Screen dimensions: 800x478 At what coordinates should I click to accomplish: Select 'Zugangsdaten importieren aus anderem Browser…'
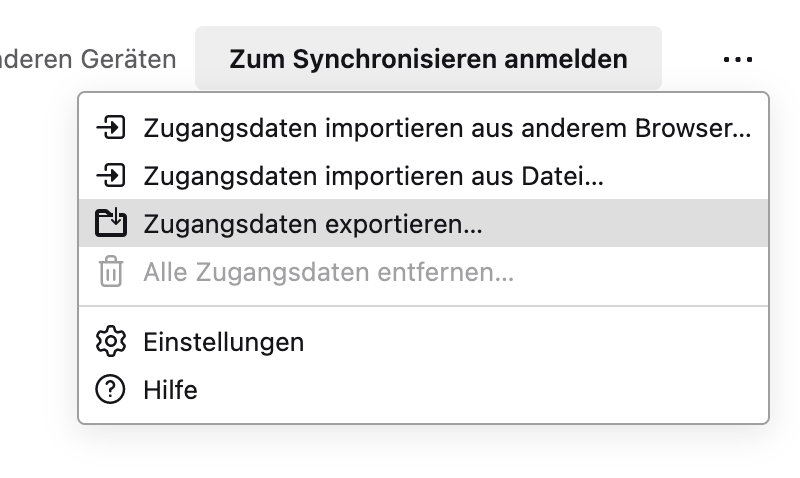(446, 129)
